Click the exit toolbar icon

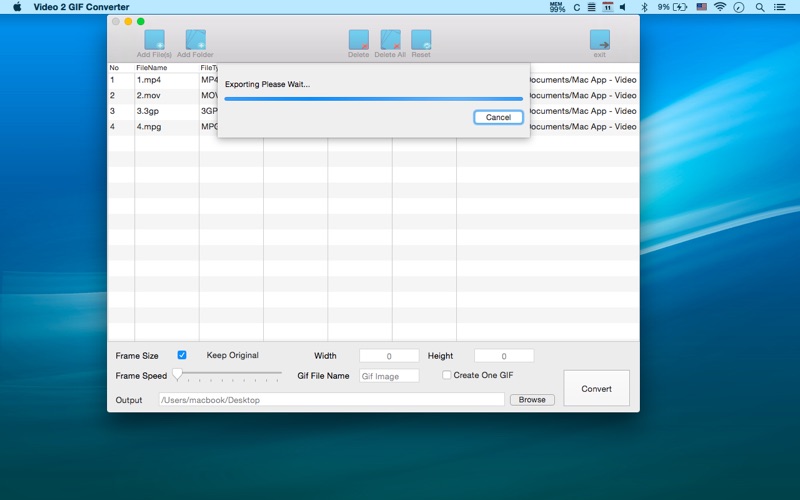[x=599, y=40]
